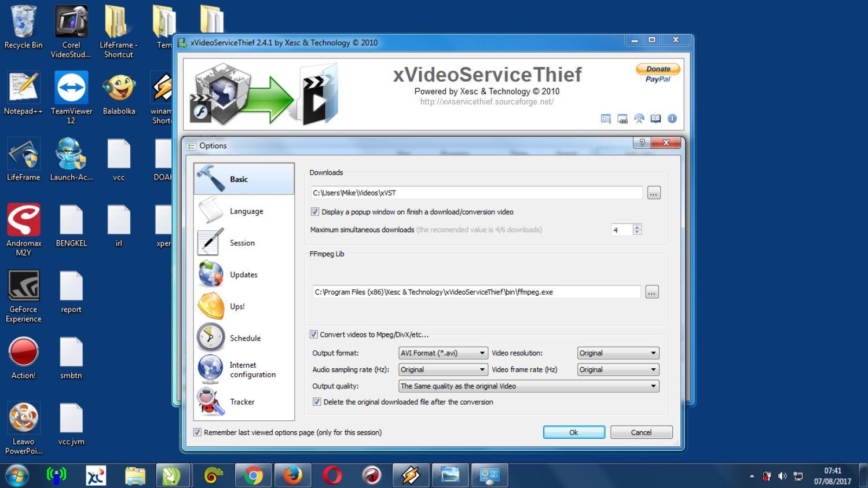Select the vcc jvm file icon

click(71, 424)
